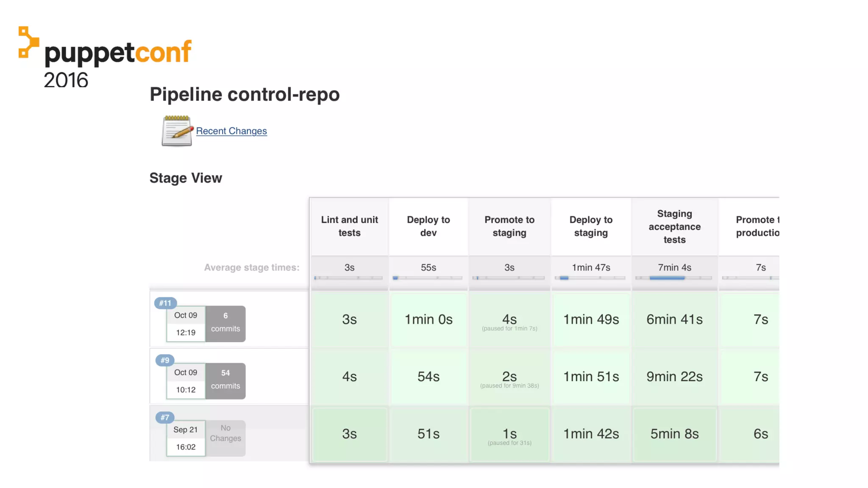Click the 1min 0s Deploy to dev cell
868x488 pixels.
(x=428, y=319)
